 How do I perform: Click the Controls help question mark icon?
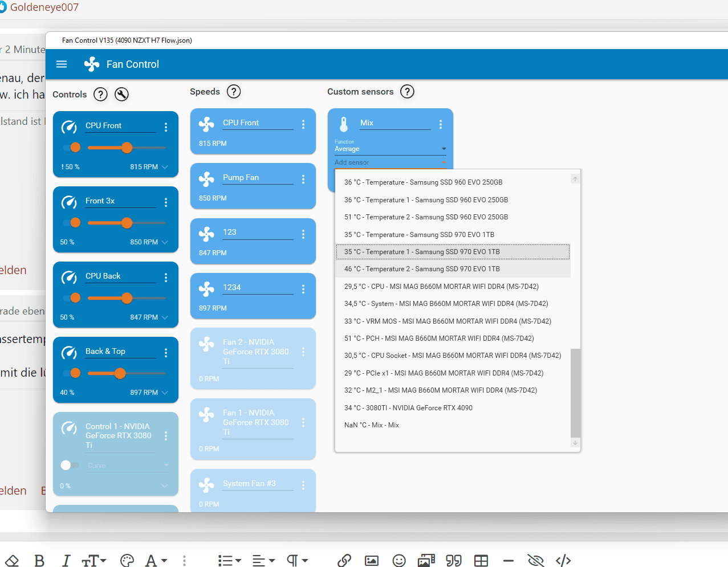click(x=100, y=95)
